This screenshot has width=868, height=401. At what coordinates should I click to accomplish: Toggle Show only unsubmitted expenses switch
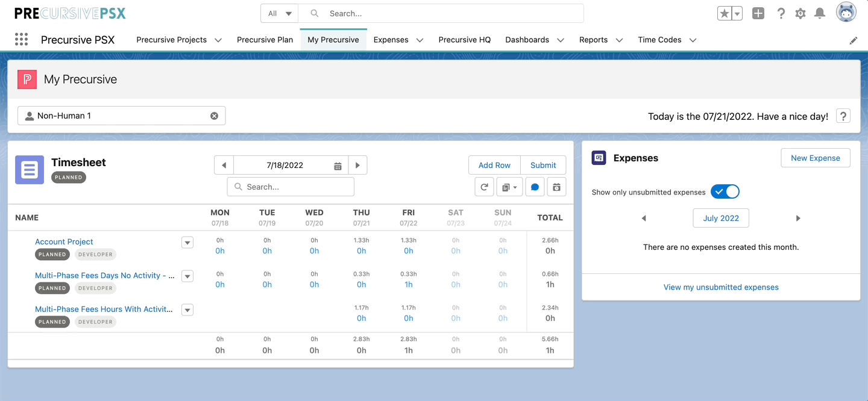tap(725, 192)
